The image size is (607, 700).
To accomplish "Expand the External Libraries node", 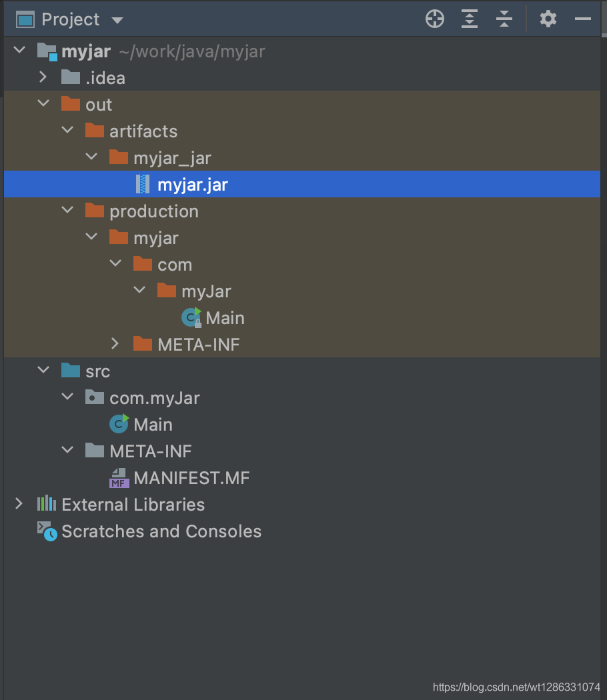I will (19, 504).
